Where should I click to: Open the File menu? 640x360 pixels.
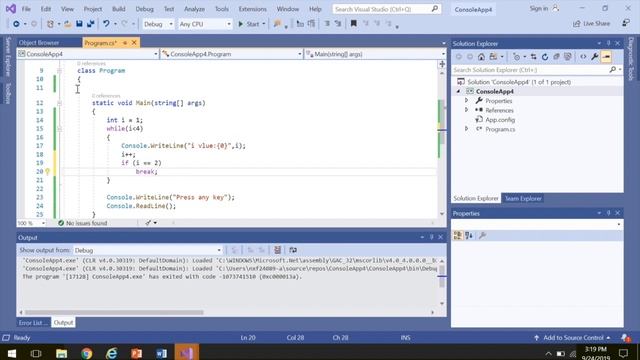(x=26, y=9)
